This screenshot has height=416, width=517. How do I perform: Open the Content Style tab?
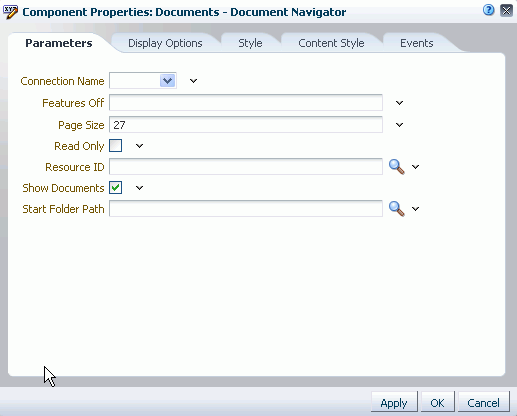point(331,43)
